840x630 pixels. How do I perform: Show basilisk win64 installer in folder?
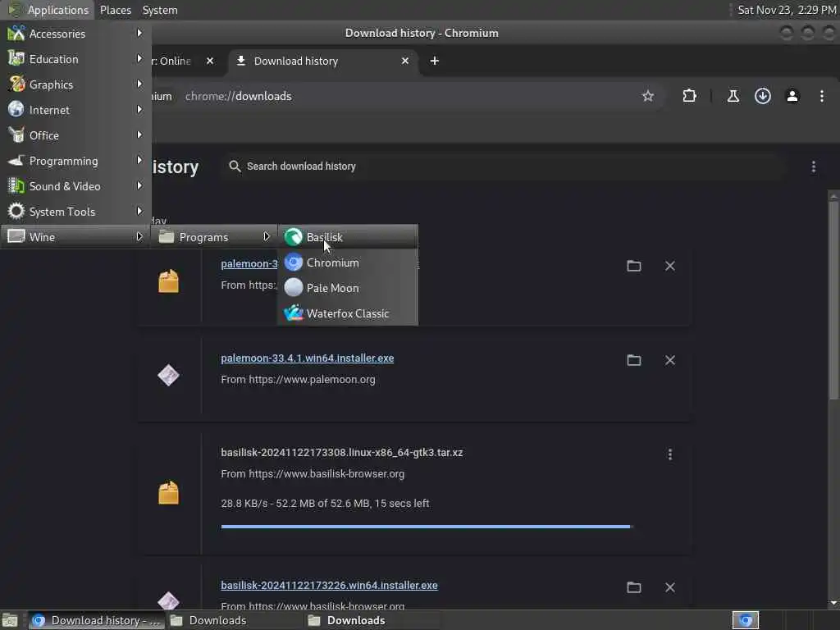click(634, 587)
